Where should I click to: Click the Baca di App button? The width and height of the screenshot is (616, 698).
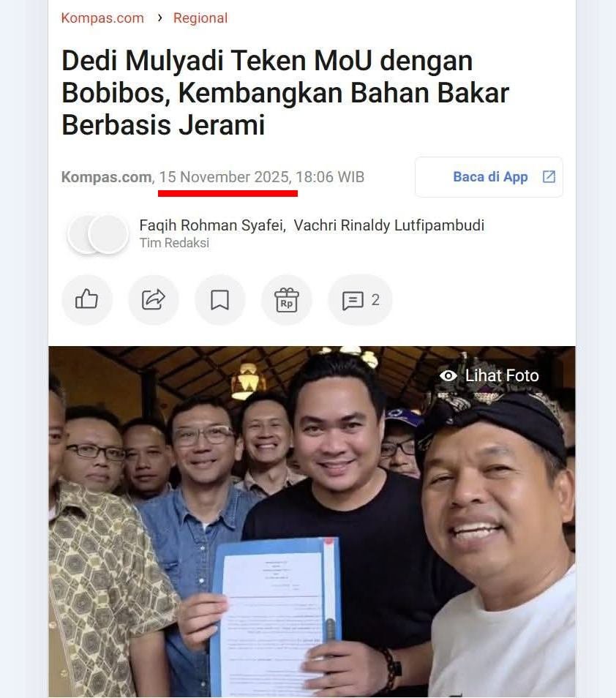489,177
